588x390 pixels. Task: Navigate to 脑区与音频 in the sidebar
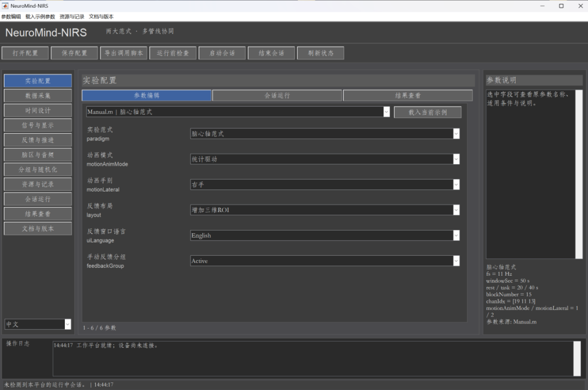click(x=38, y=154)
